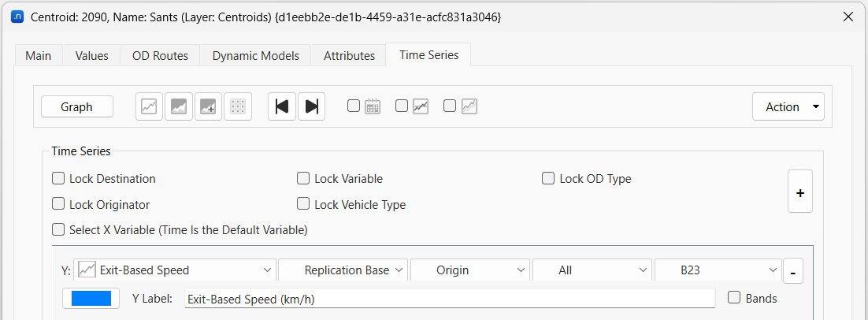The width and height of the screenshot is (868, 320).
Task: Enable Lock Destination checkbox
Action: [58, 179]
